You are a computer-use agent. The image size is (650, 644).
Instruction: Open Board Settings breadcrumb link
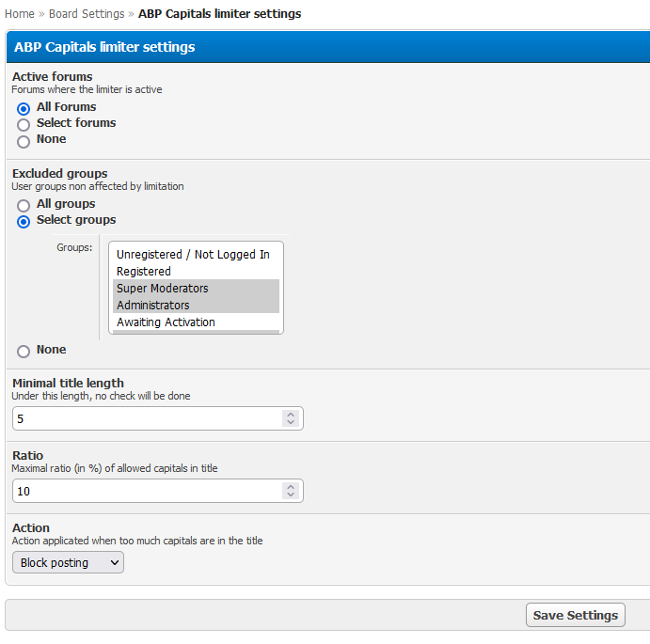(x=87, y=14)
